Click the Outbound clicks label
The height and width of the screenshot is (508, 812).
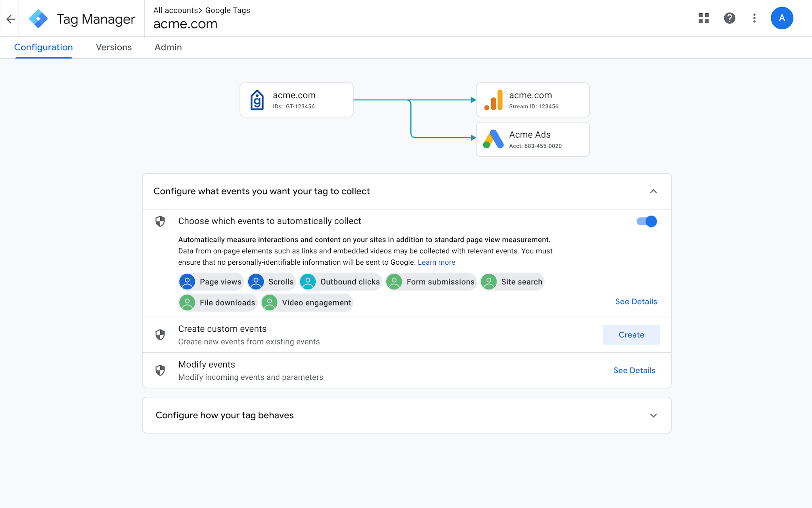coord(350,282)
